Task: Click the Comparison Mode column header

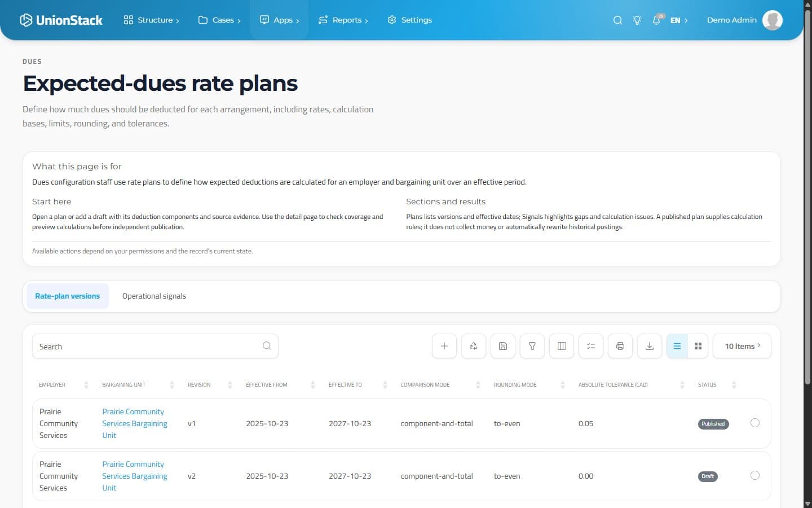Action: click(x=425, y=385)
